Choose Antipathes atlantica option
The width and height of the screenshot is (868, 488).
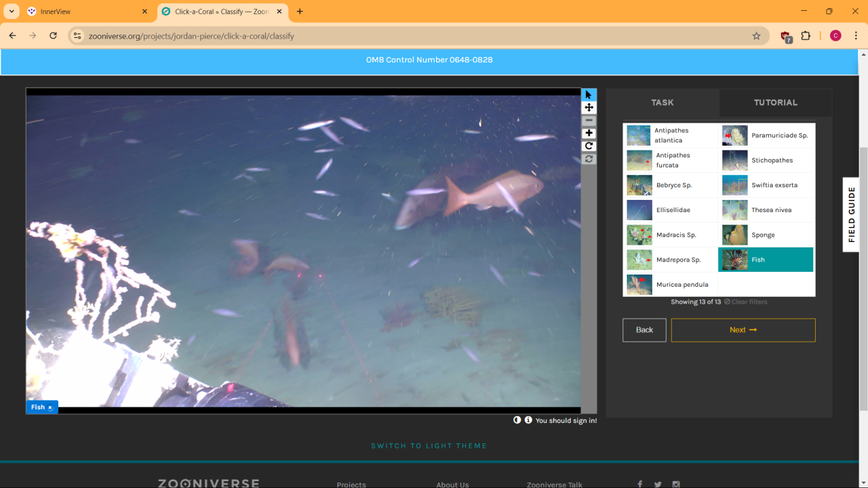(671, 136)
